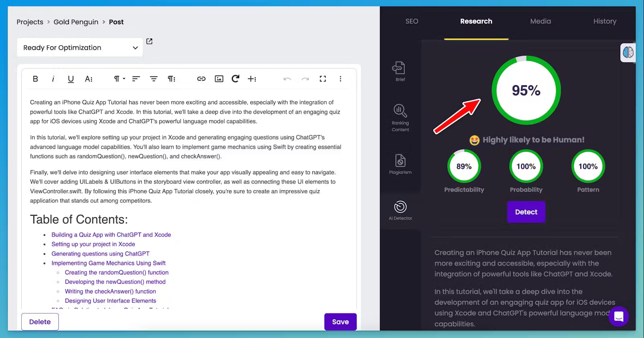
Task: Open the insert more options plus icon
Action: pos(252,79)
